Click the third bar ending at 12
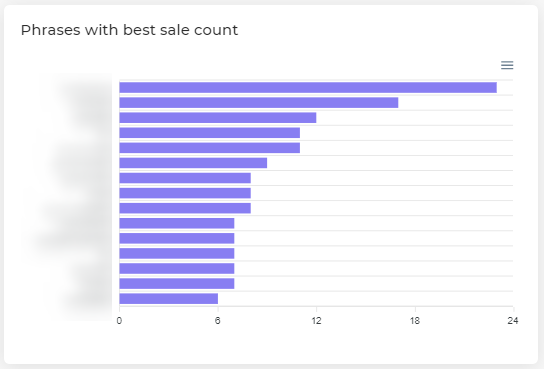This screenshot has height=369, width=544. (218, 118)
